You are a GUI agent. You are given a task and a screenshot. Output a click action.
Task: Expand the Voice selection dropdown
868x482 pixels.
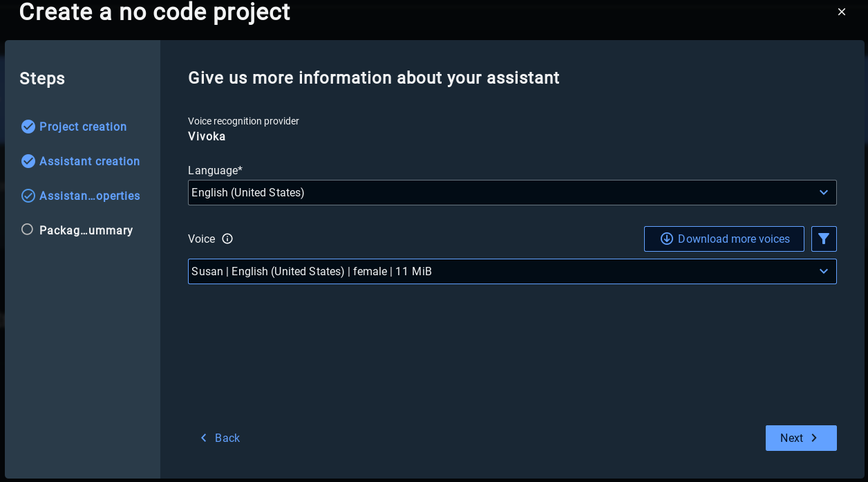click(511, 271)
